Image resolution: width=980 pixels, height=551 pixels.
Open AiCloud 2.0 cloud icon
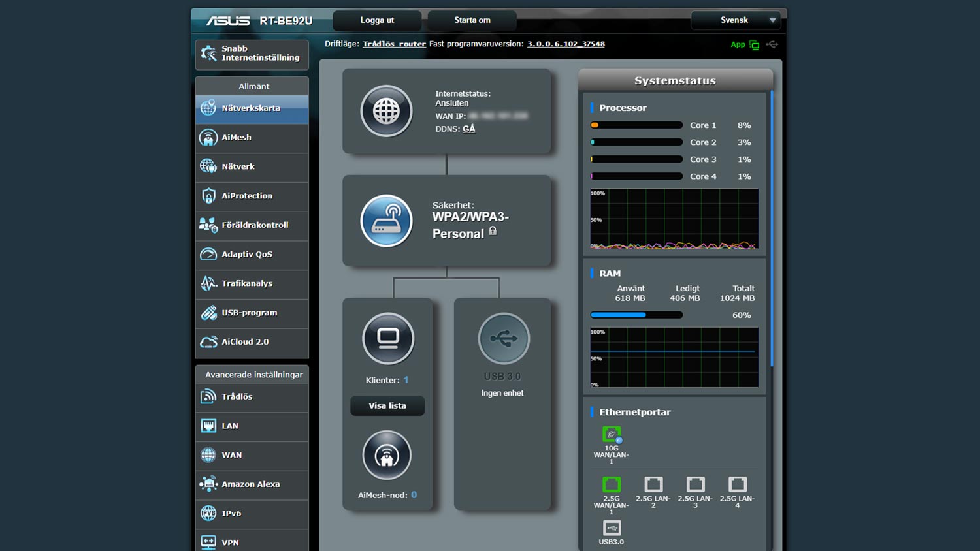[208, 341]
